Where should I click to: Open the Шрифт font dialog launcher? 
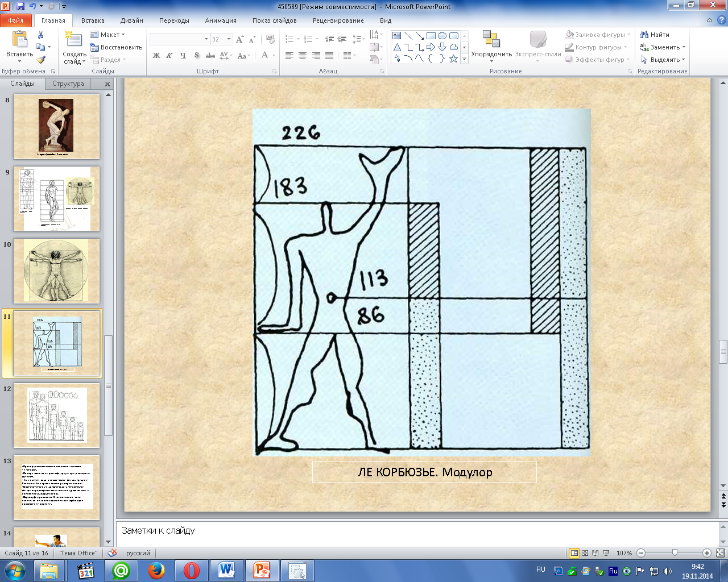point(274,72)
